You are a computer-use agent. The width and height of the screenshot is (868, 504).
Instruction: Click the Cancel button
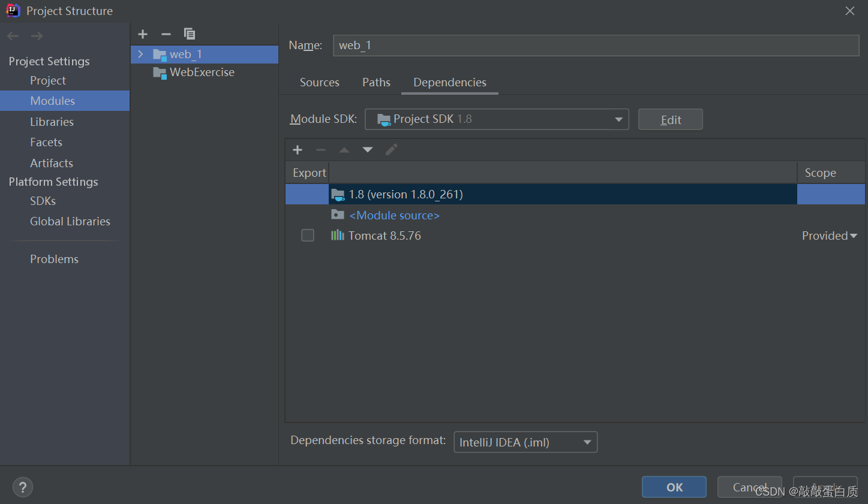point(750,487)
